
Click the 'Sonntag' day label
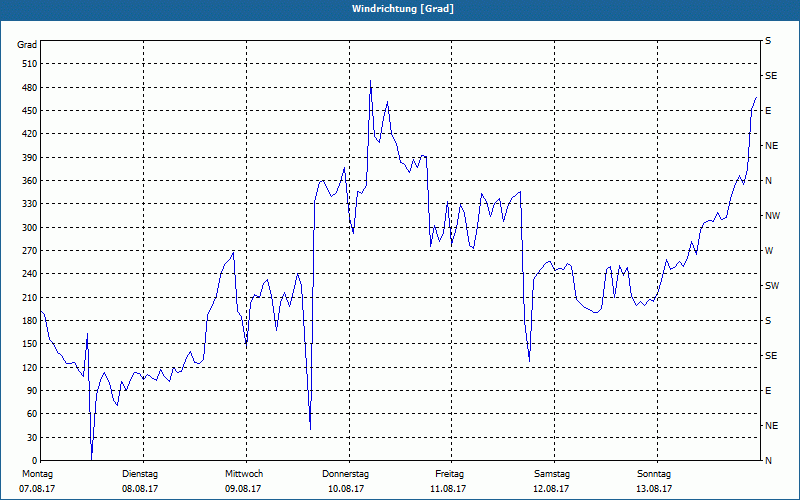click(654, 474)
